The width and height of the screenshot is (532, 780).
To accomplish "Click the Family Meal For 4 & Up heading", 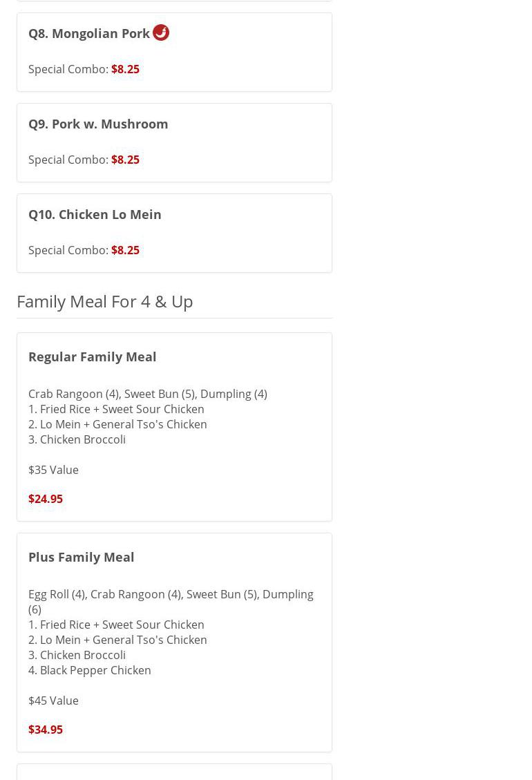I will point(104,301).
